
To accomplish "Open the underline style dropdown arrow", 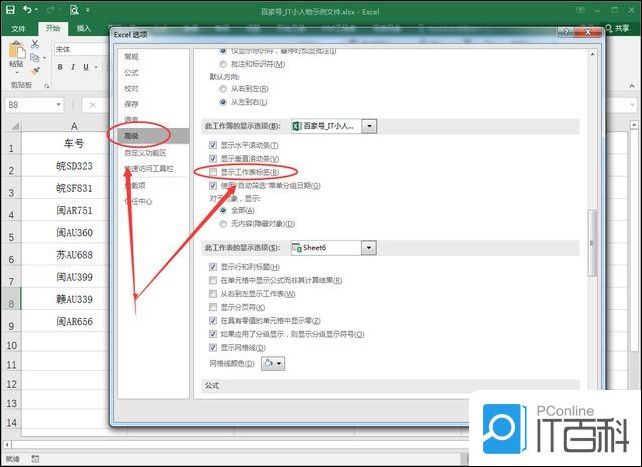I will [x=96, y=67].
